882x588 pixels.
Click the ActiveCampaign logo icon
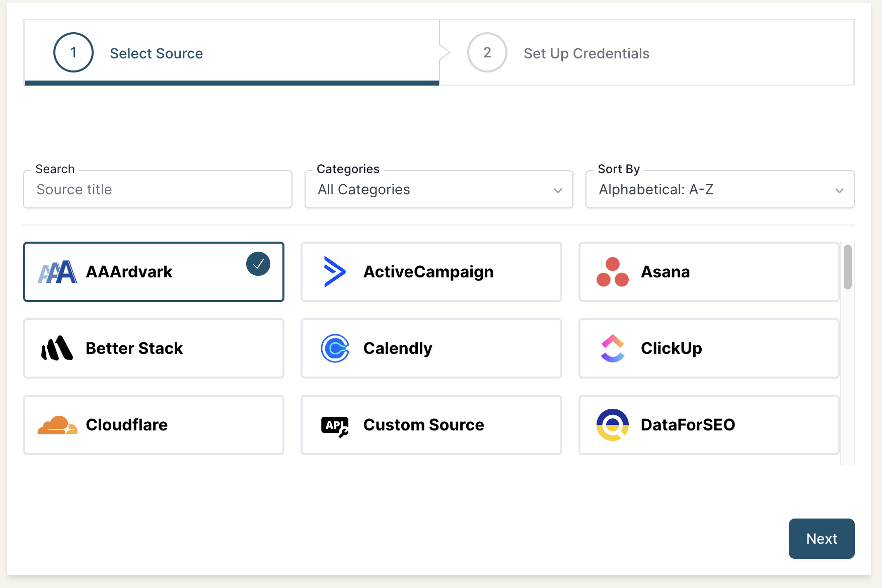(335, 272)
